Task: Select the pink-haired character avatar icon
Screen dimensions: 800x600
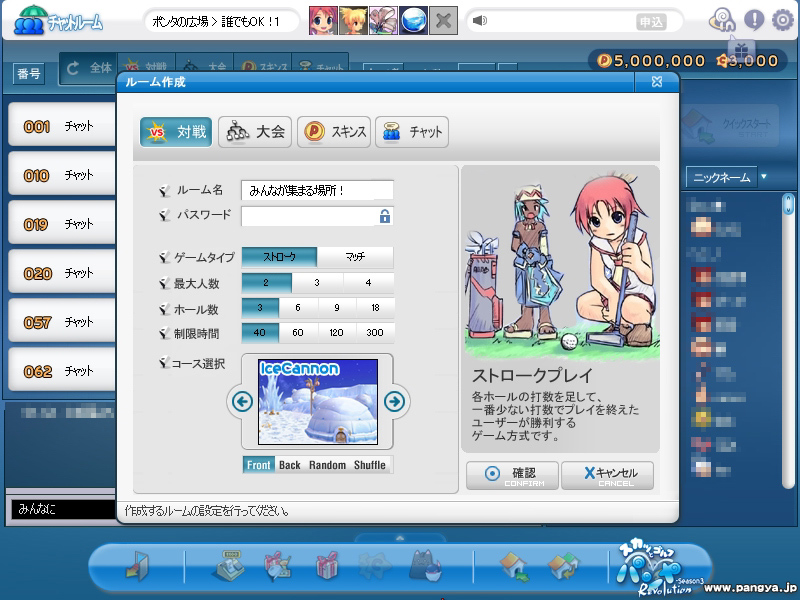Action: (323, 20)
